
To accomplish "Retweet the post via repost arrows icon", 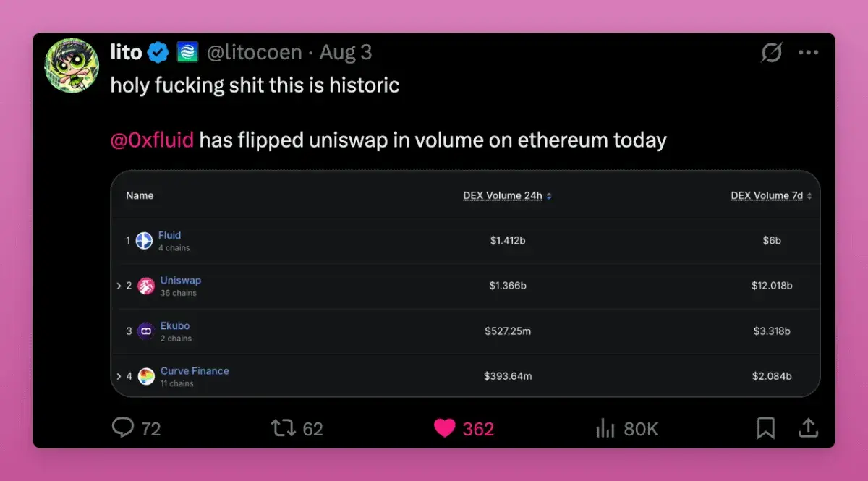I will coord(284,428).
